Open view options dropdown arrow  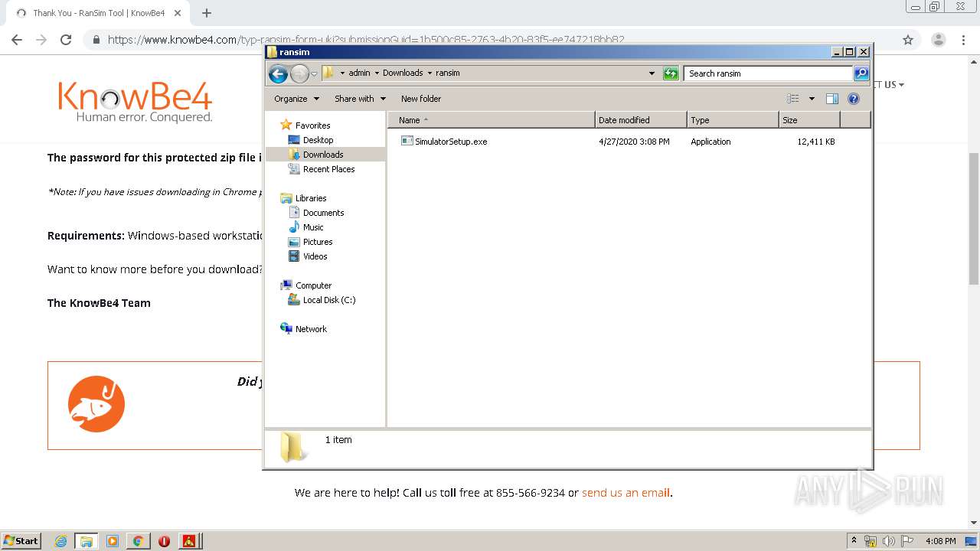812,99
